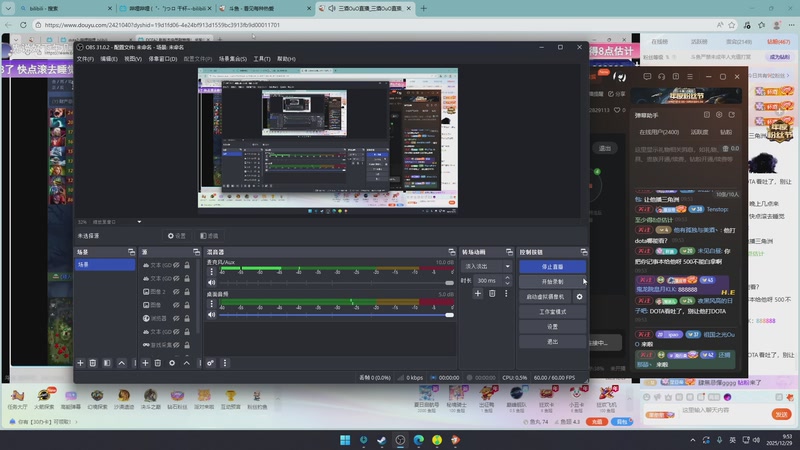Open Windows Start menu on taskbar
The width and height of the screenshot is (800, 450).
(x=345, y=440)
